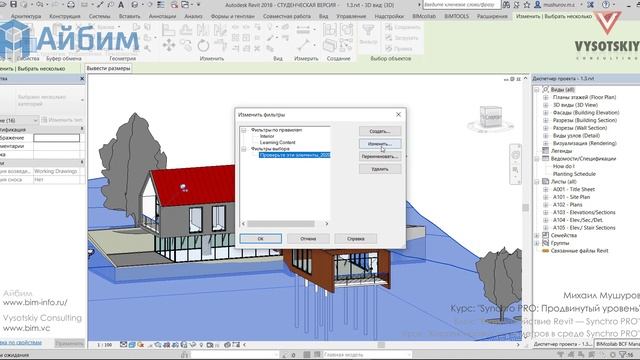Open the Главная модель dropdown in status bar
640x360 pixels.
(x=409, y=355)
